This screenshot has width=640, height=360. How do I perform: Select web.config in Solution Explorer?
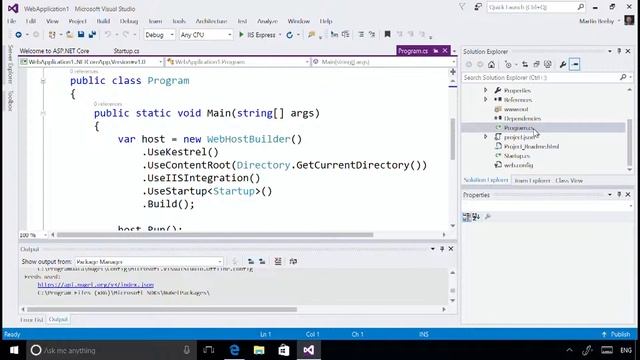pos(518,165)
